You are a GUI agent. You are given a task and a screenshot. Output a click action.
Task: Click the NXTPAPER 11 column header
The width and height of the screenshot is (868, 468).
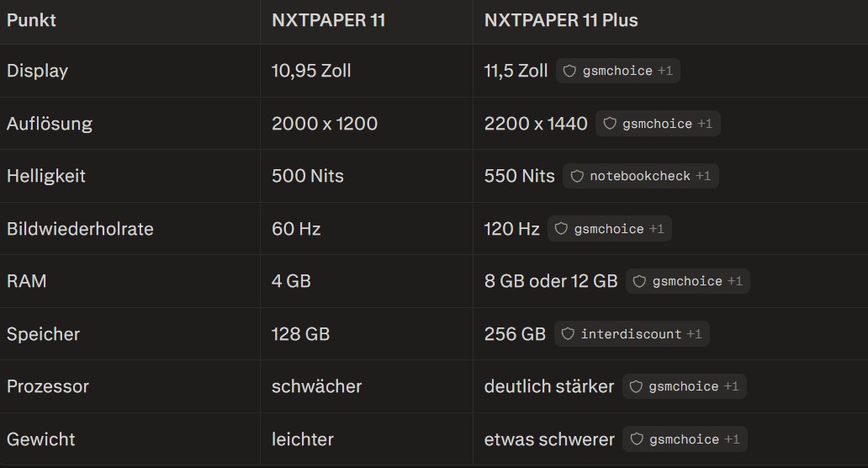[x=328, y=20]
